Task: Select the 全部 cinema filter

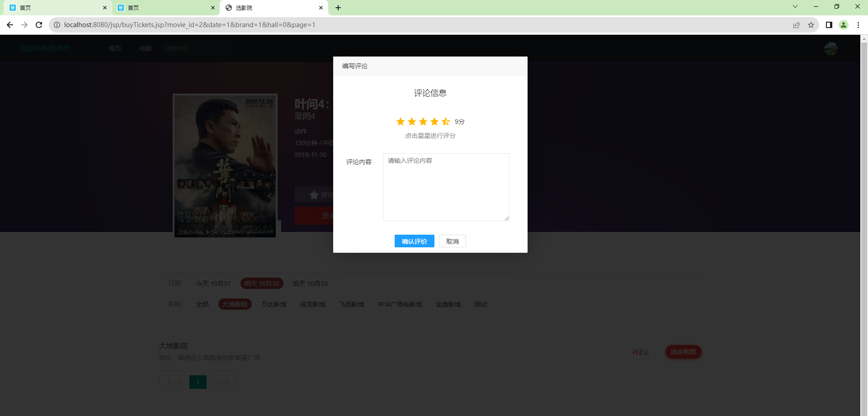Action: (x=203, y=304)
